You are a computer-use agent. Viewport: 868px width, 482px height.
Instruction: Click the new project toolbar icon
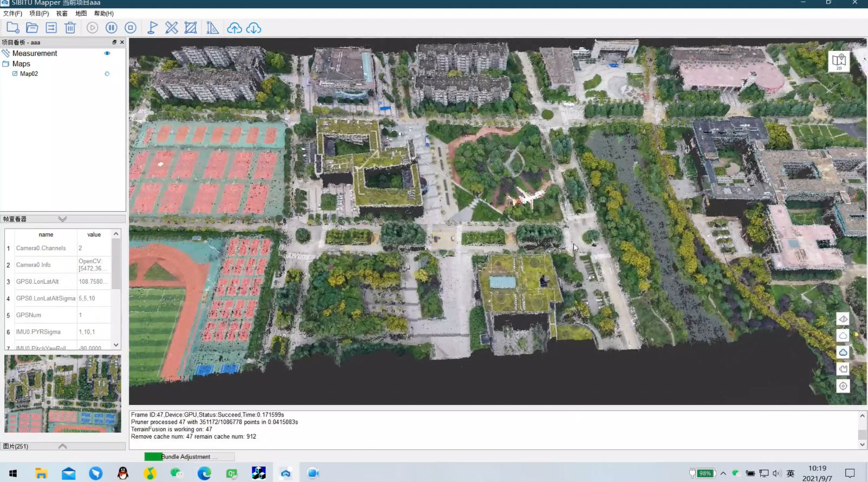[12, 28]
